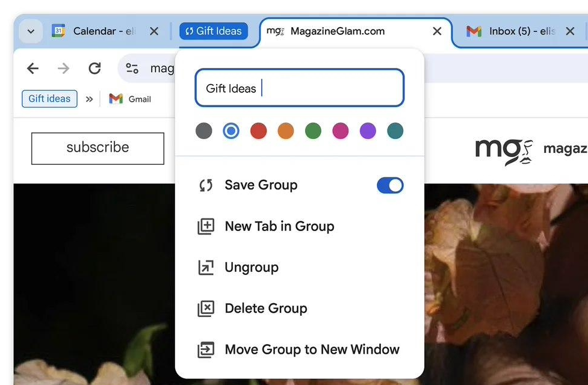The height and width of the screenshot is (385, 588).
Task: Close the Calendar tab
Action: (154, 31)
